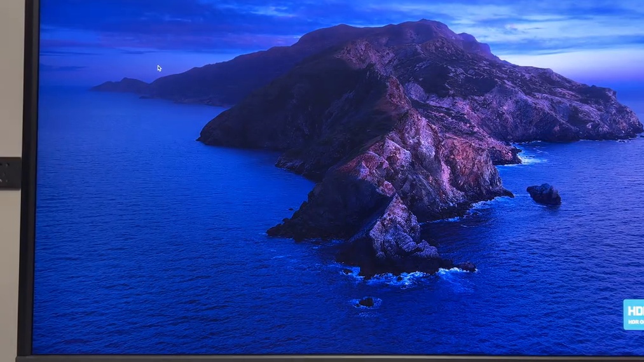Click the small isolated rock right of the island
644x362 pixels.
pyautogui.click(x=544, y=194)
